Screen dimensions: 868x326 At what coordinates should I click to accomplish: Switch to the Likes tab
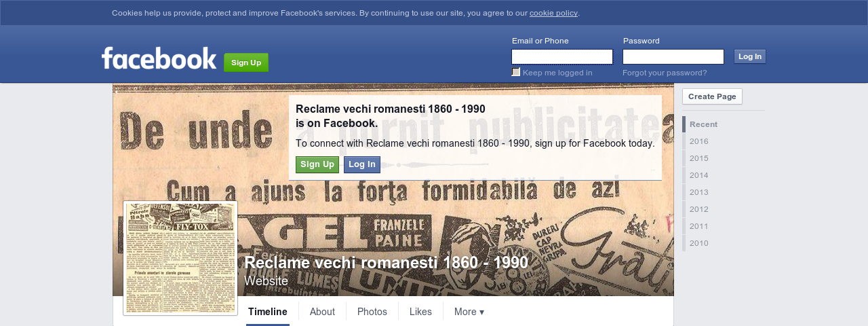tap(420, 312)
